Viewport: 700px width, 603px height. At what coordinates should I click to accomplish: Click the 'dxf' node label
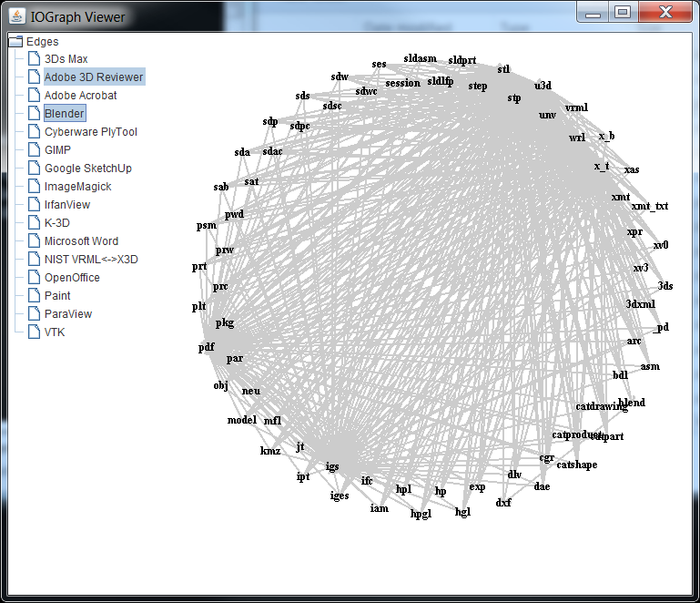[503, 503]
